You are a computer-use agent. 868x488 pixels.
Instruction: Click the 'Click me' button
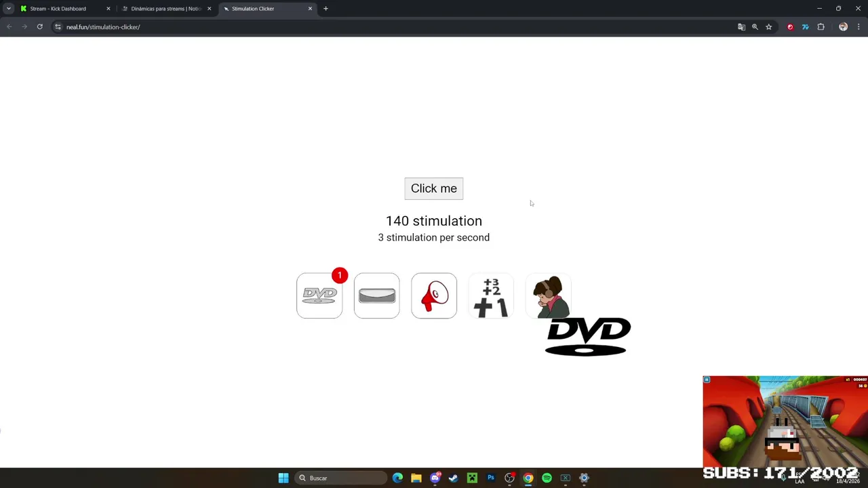[434, 188]
